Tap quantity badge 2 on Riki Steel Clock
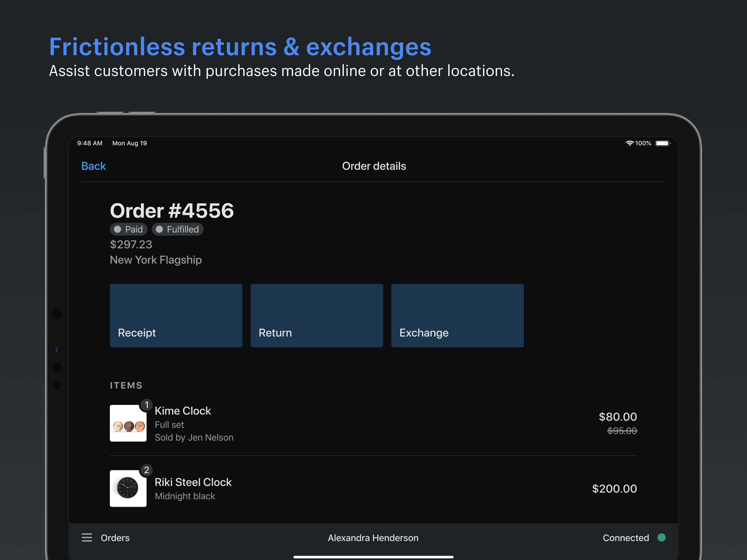This screenshot has height=560, width=747. click(x=146, y=470)
